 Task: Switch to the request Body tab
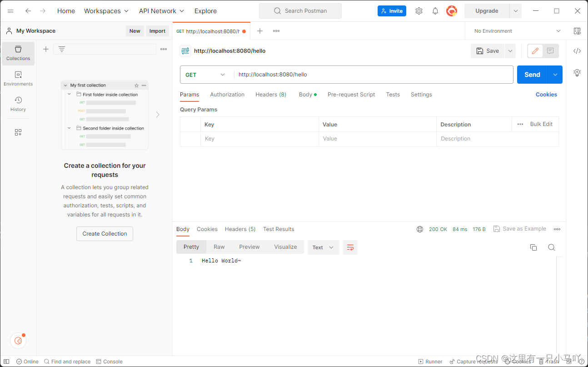tap(308, 95)
